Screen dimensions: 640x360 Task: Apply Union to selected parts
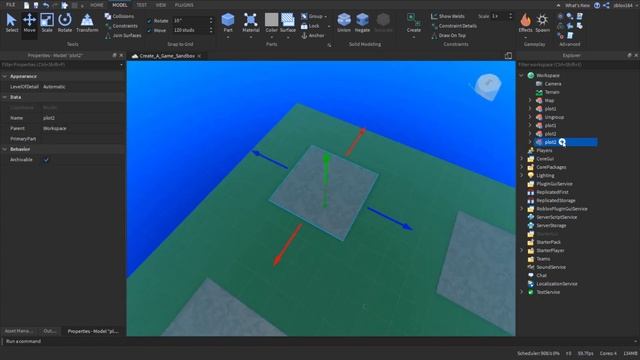point(344,22)
